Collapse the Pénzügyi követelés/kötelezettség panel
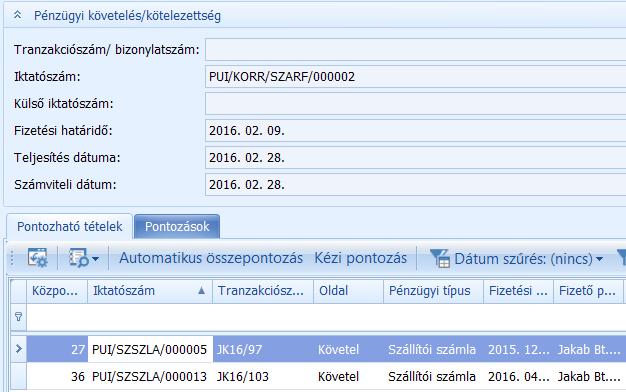 tap(18, 15)
